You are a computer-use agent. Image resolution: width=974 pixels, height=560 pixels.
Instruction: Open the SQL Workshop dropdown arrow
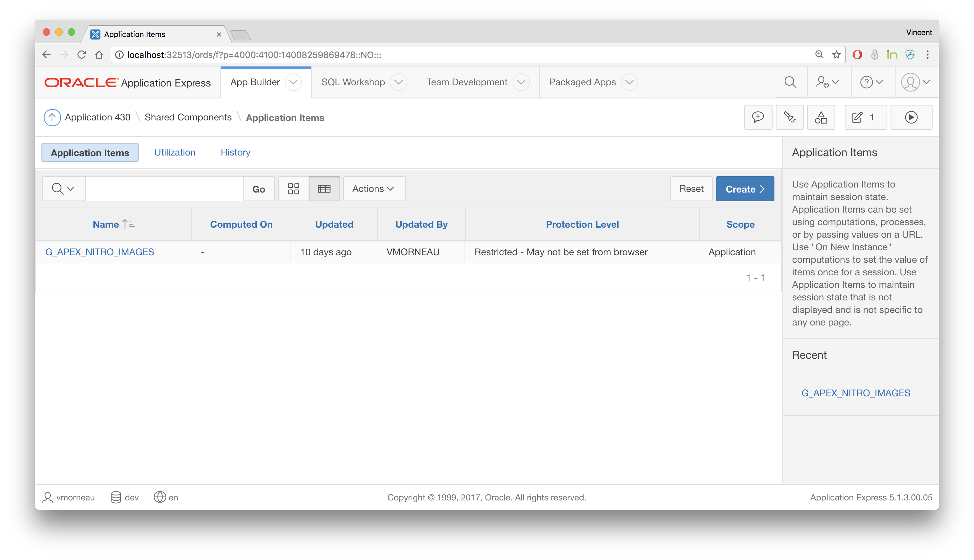coord(398,82)
